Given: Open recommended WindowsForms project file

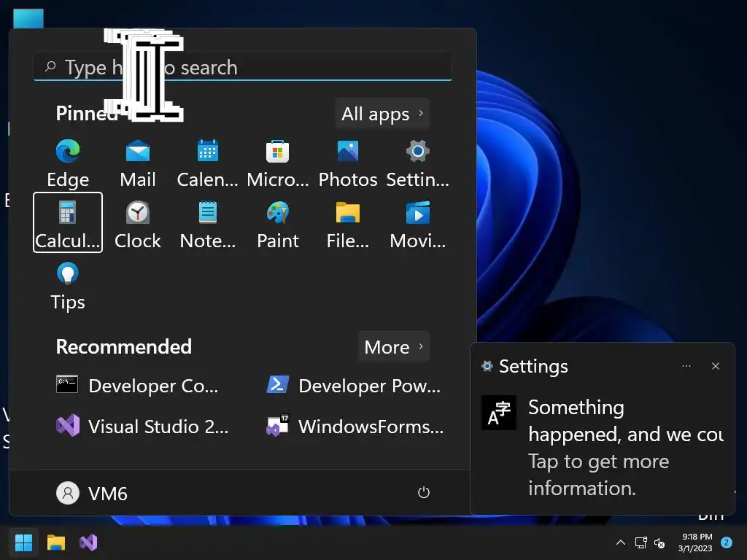Looking at the screenshot, I should click(x=355, y=426).
